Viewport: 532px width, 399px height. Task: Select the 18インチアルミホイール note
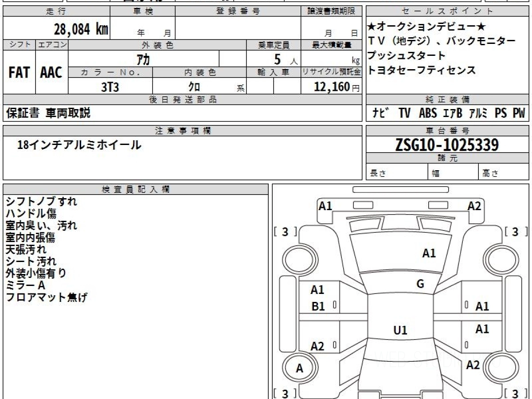(x=79, y=145)
